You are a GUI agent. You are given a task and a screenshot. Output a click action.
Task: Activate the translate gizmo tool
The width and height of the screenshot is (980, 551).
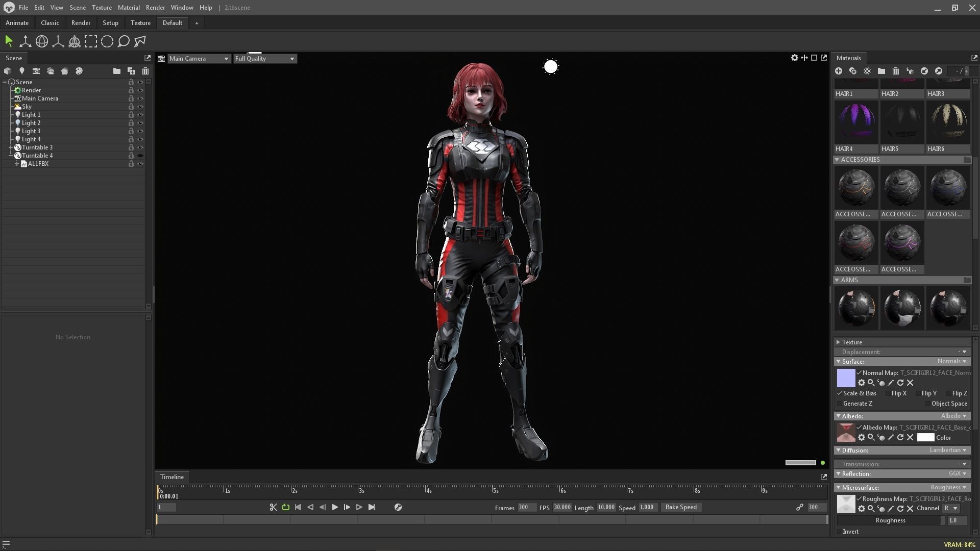pyautogui.click(x=25, y=41)
